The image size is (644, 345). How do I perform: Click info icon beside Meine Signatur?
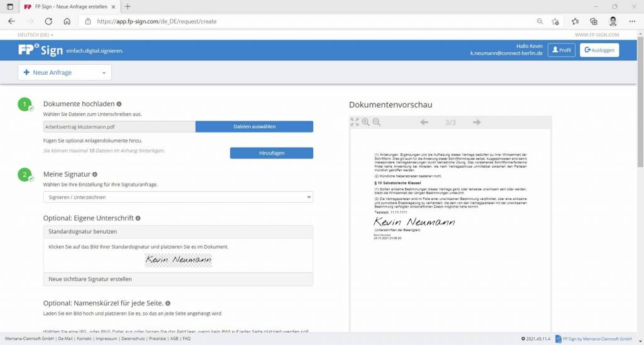(x=95, y=174)
